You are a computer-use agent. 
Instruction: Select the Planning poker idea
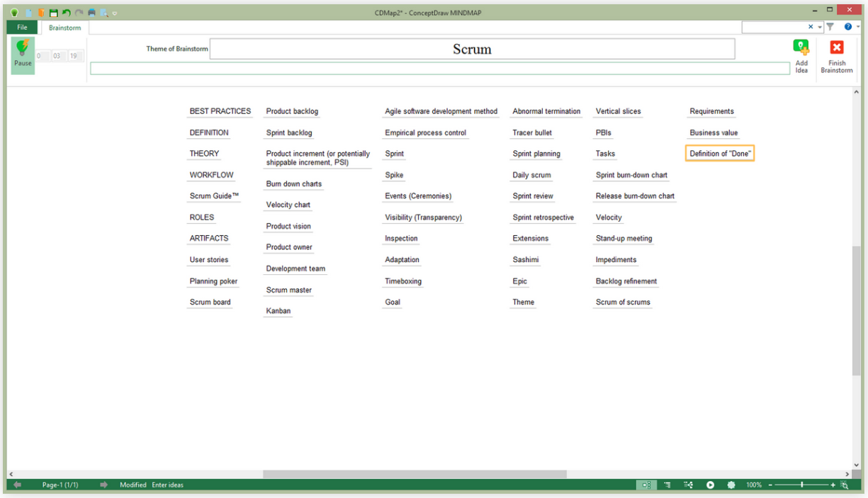coord(213,281)
